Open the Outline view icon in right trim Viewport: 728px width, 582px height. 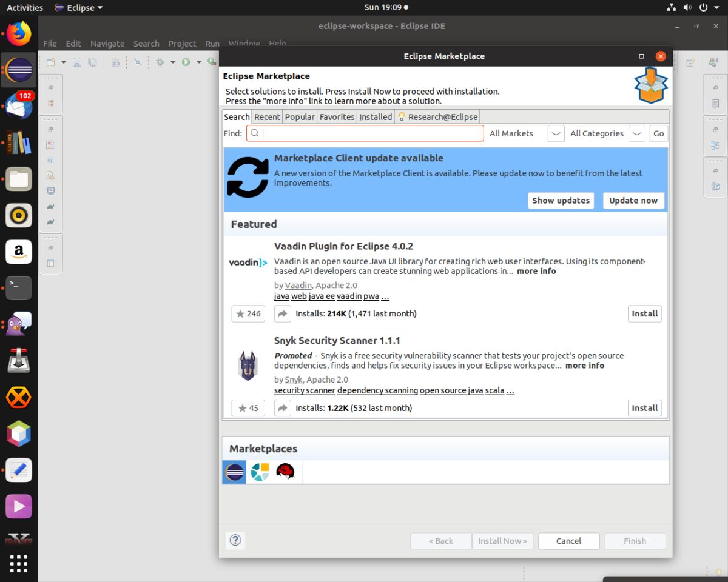pyautogui.click(x=715, y=145)
